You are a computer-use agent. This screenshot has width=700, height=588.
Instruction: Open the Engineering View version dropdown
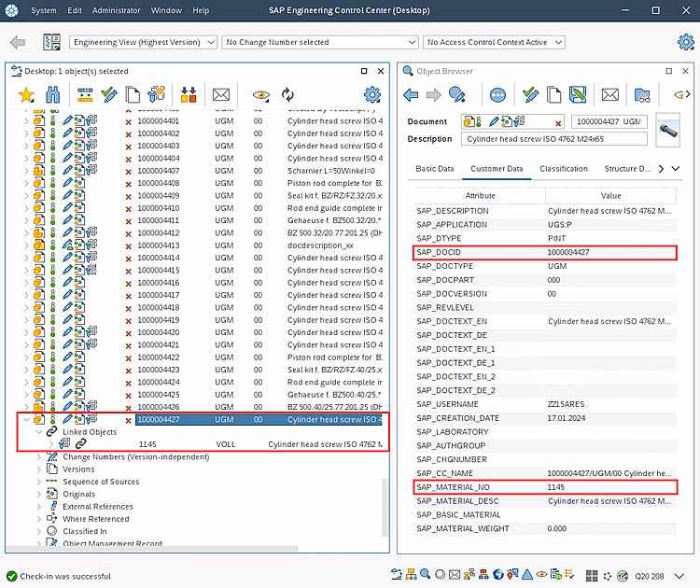tap(143, 42)
